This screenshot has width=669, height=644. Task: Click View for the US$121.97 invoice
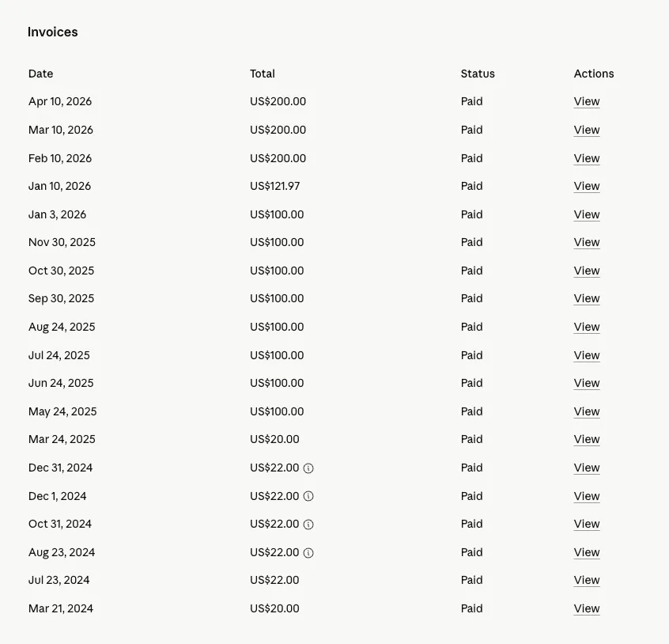pyautogui.click(x=586, y=186)
